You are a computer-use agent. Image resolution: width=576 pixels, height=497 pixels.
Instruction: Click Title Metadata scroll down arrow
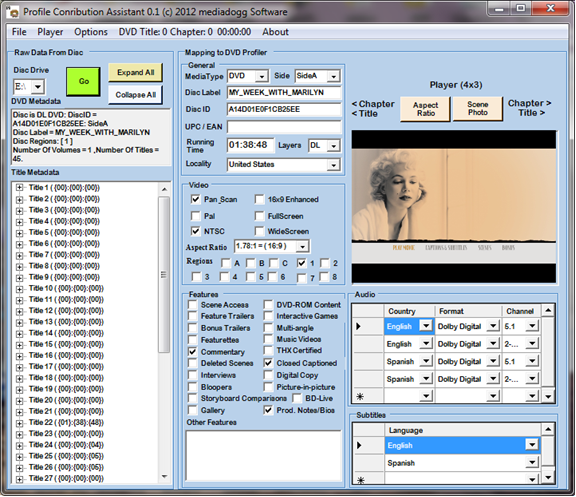click(164, 476)
